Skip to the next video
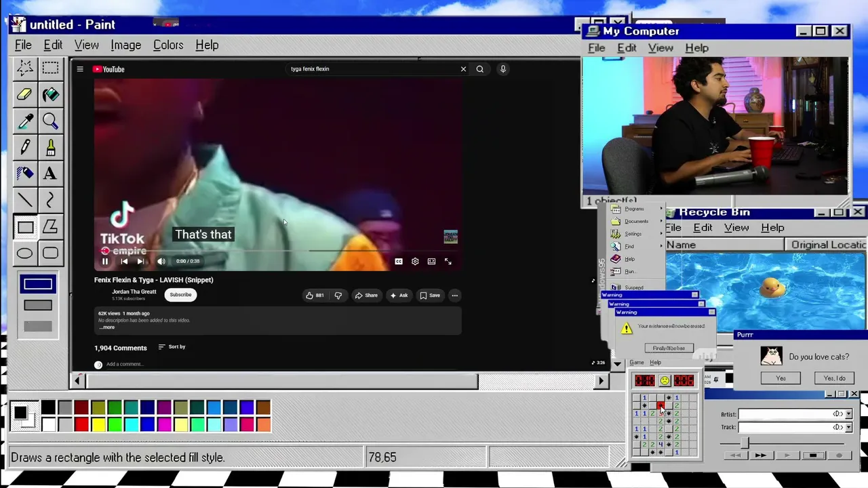 click(x=140, y=261)
